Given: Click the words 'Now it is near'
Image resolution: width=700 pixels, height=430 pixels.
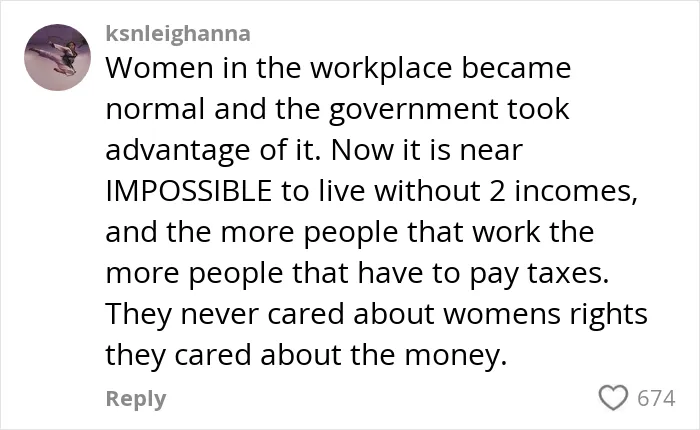Looking at the screenshot, I should (427, 150).
